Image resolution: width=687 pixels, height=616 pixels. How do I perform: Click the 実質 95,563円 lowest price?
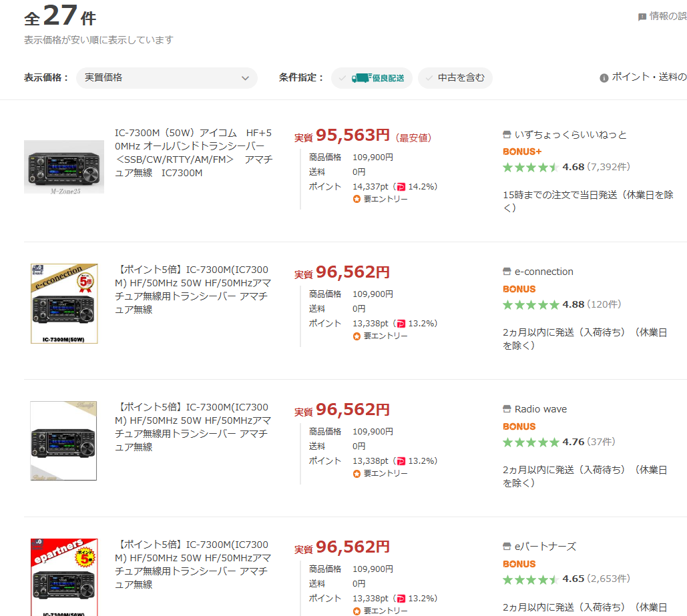[342, 135]
